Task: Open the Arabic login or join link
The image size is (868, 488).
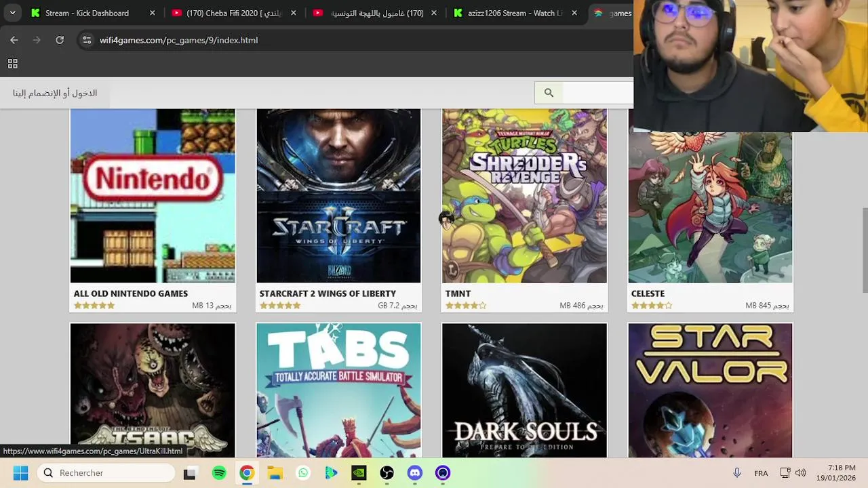Action: (55, 93)
